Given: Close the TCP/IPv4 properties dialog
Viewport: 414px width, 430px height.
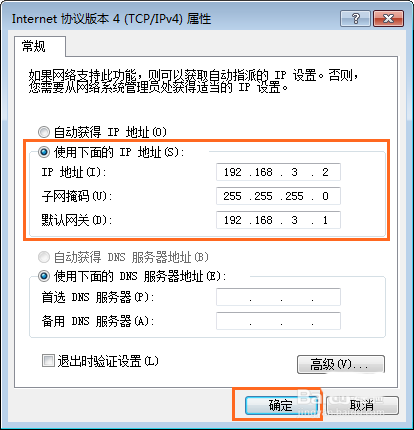Looking at the screenshot, I should coord(388,18).
